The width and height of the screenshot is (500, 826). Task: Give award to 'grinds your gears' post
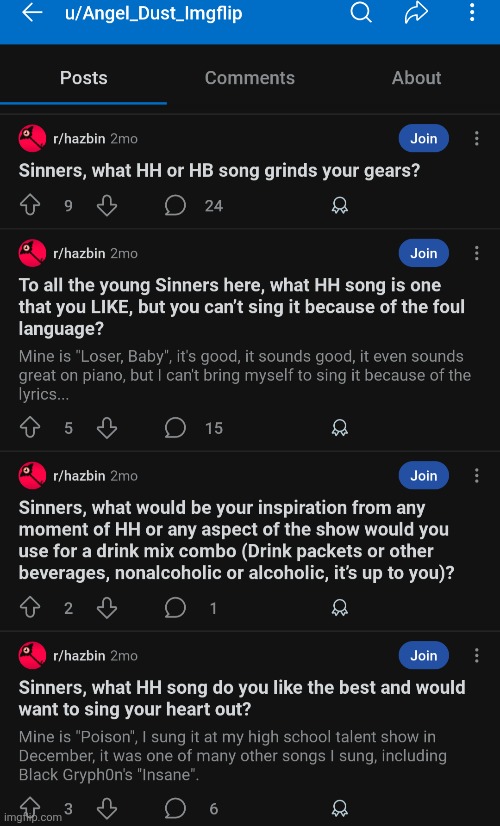[340, 205]
